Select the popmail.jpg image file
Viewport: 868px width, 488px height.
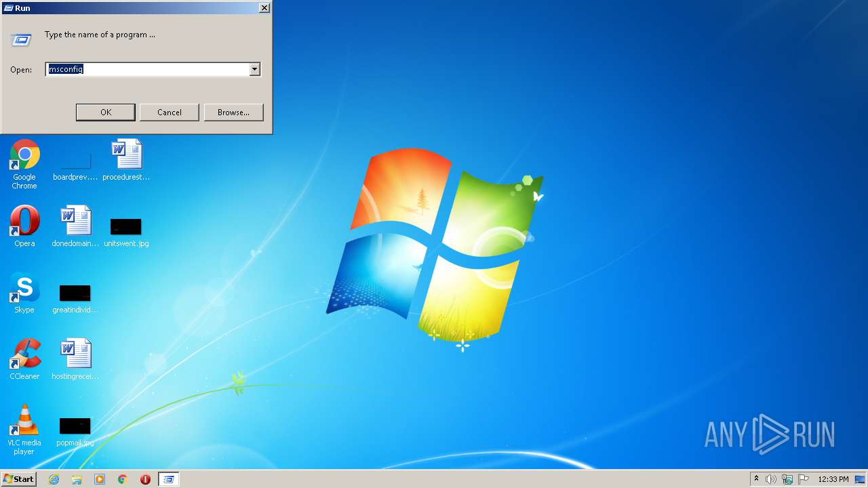click(75, 432)
